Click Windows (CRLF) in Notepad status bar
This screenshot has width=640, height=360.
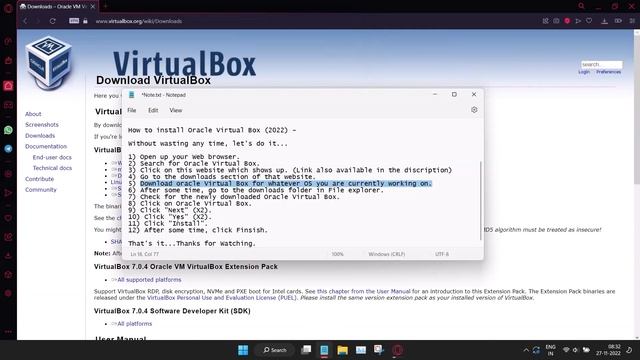point(387,254)
